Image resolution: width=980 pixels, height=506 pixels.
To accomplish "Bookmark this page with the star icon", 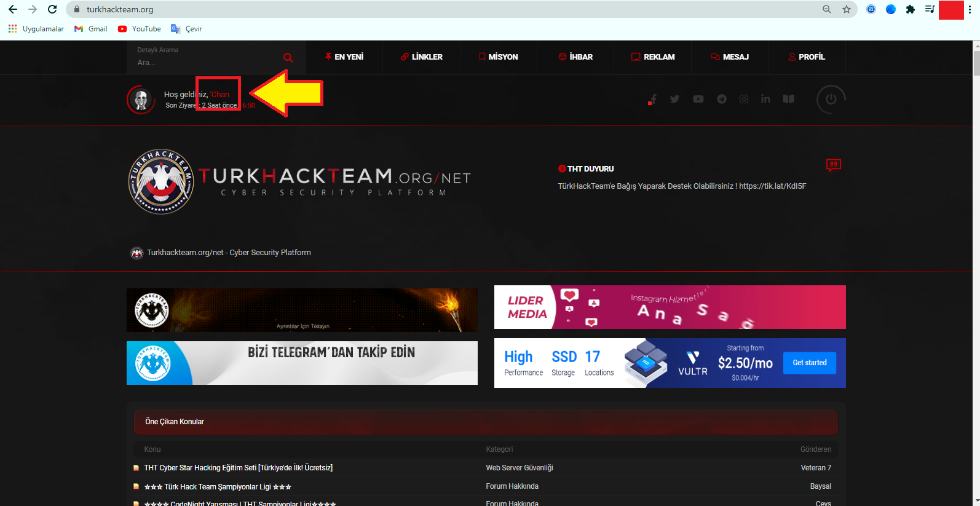I will [x=847, y=9].
